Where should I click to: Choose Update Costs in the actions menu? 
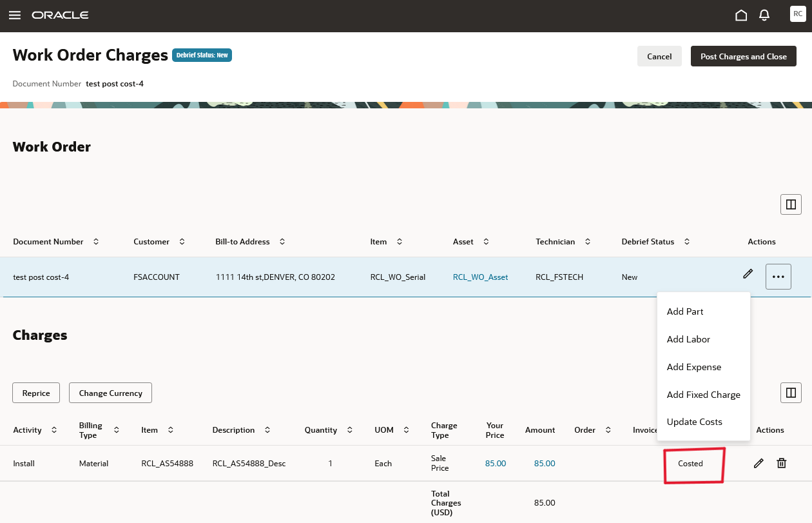[x=694, y=422]
